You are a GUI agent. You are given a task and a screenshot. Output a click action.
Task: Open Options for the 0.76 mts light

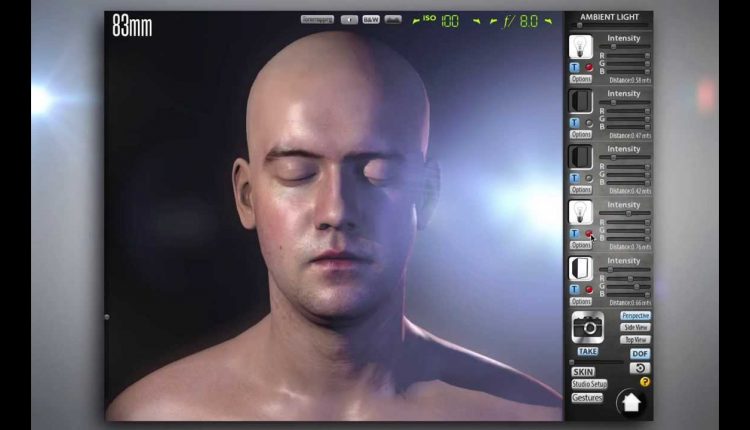(581, 245)
